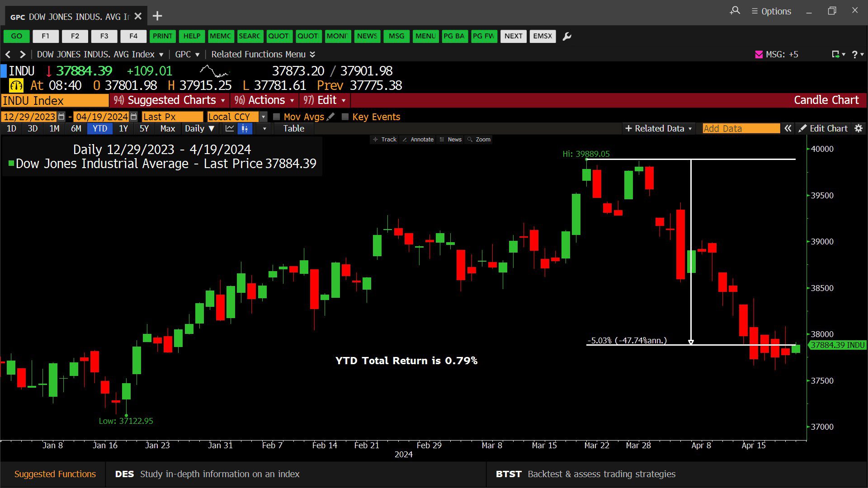This screenshot has height=488, width=868.
Task: Open calendar picker for start date 12/29/2023
Action: pyautogui.click(x=61, y=117)
